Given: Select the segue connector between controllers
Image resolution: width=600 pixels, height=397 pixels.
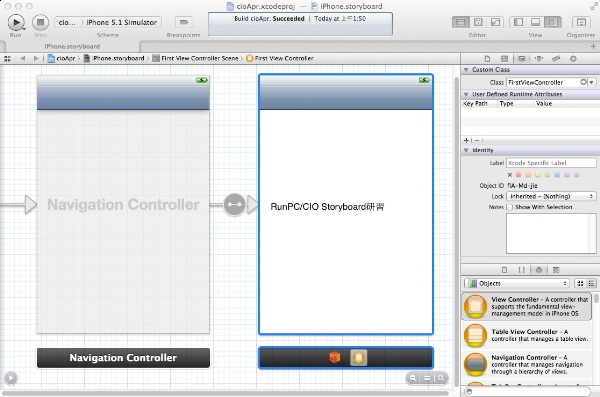Looking at the screenshot, I should [x=234, y=204].
